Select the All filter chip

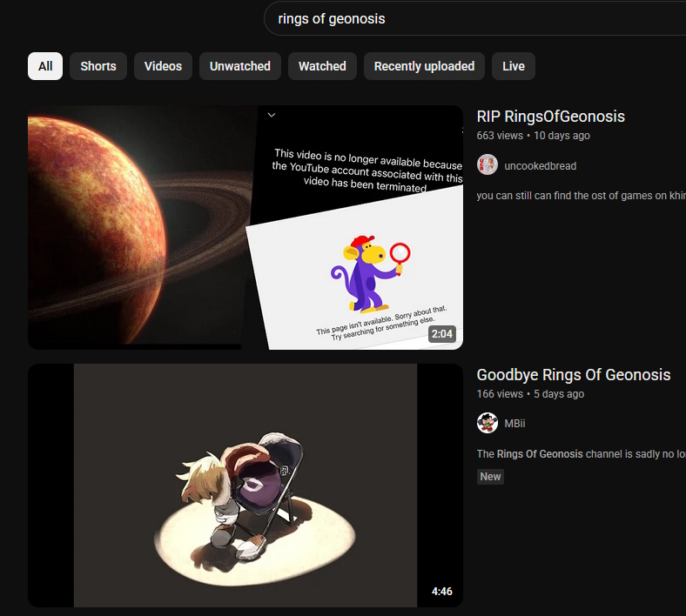pos(45,66)
